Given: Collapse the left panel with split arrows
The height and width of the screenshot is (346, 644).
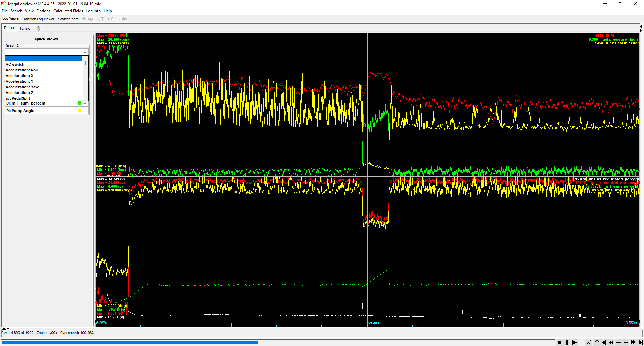Looking at the screenshot, I should [x=6, y=329].
